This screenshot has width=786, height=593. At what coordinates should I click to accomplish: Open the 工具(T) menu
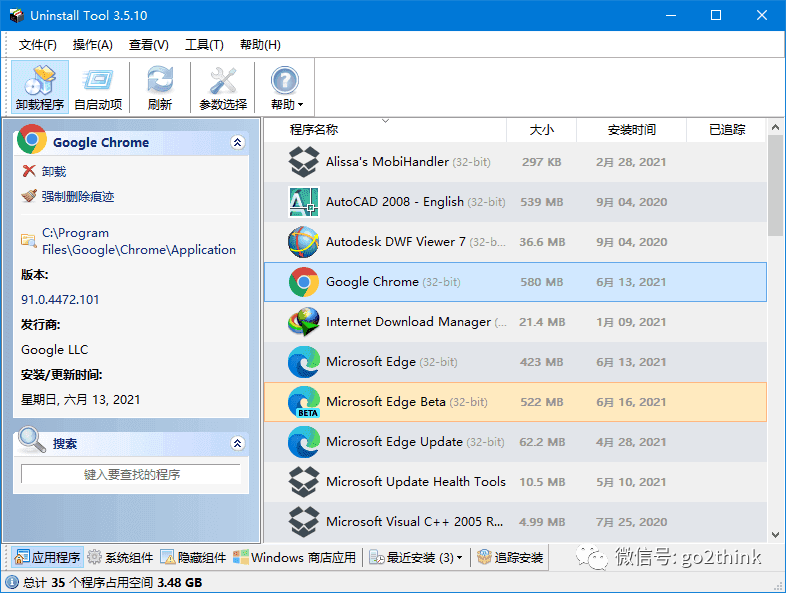204,45
